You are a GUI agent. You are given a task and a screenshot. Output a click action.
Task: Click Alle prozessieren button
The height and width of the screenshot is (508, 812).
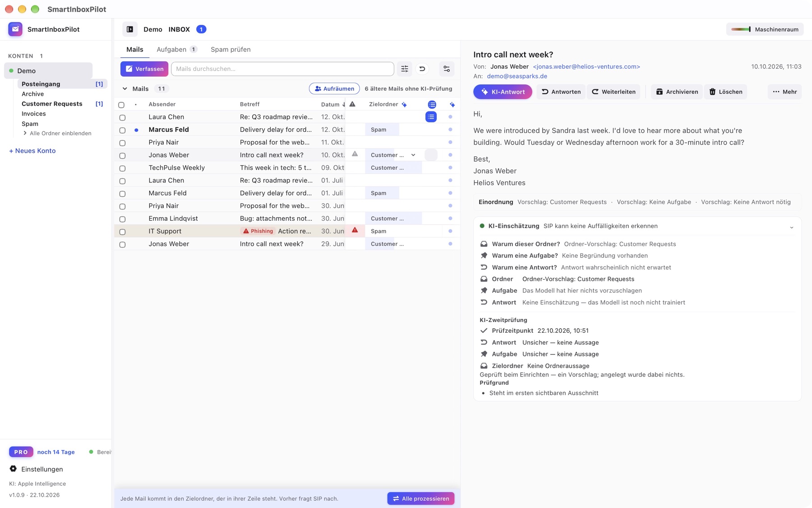point(421,498)
